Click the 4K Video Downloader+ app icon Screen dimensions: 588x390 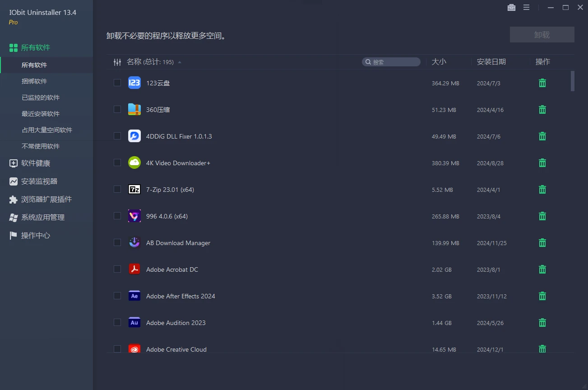coord(134,162)
